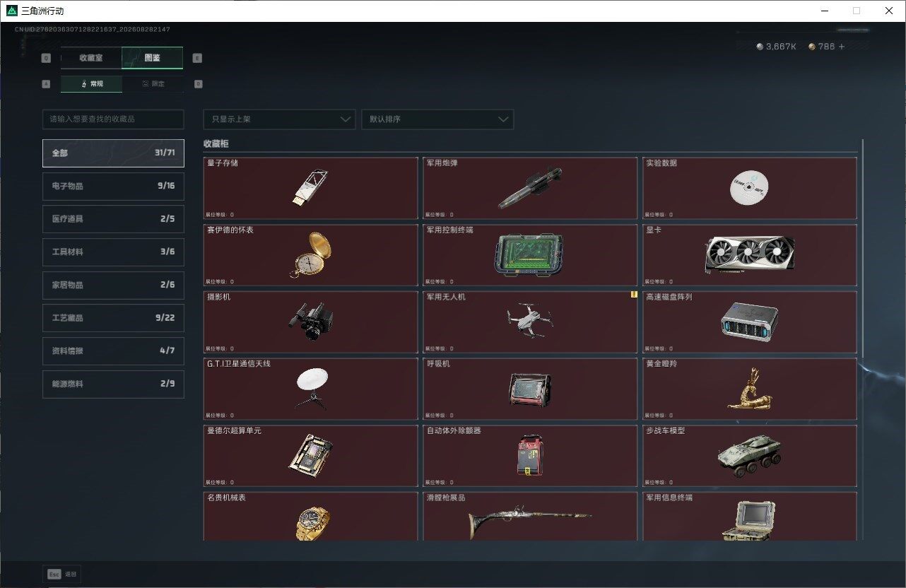Filter by 资料情报 category
Image resolution: width=906 pixels, height=588 pixels.
pyautogui.click(x=113, y=351)
